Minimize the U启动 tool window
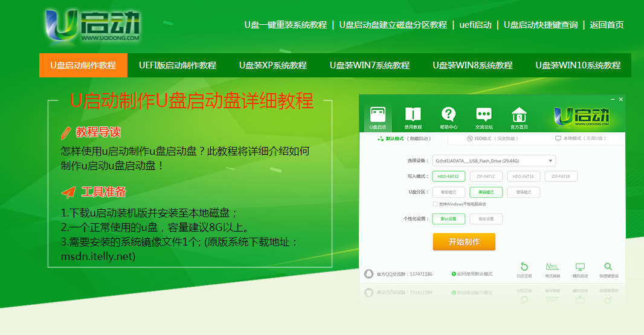Viewport: 644px width, 335px height. (613, 100)
